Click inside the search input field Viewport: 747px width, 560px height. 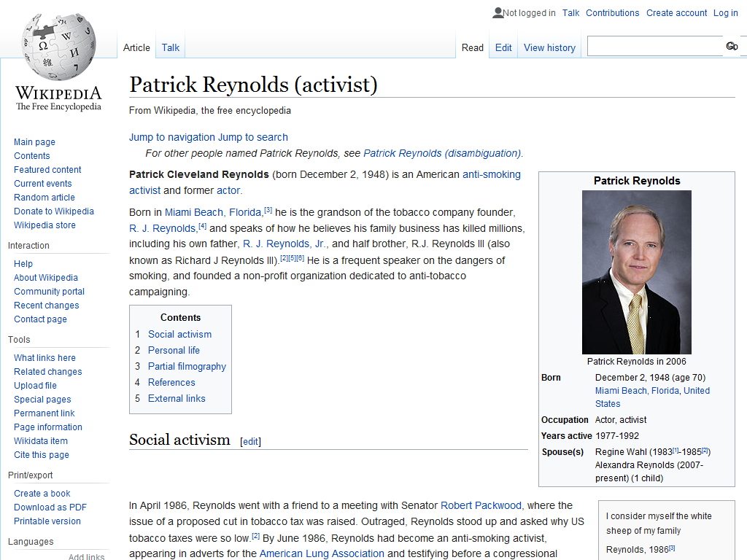point(655,46)
